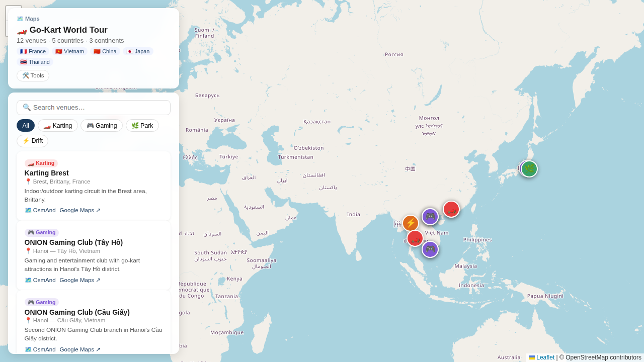
Task: Filter by the Thailand country chip
Action: [x=35, y=62]
